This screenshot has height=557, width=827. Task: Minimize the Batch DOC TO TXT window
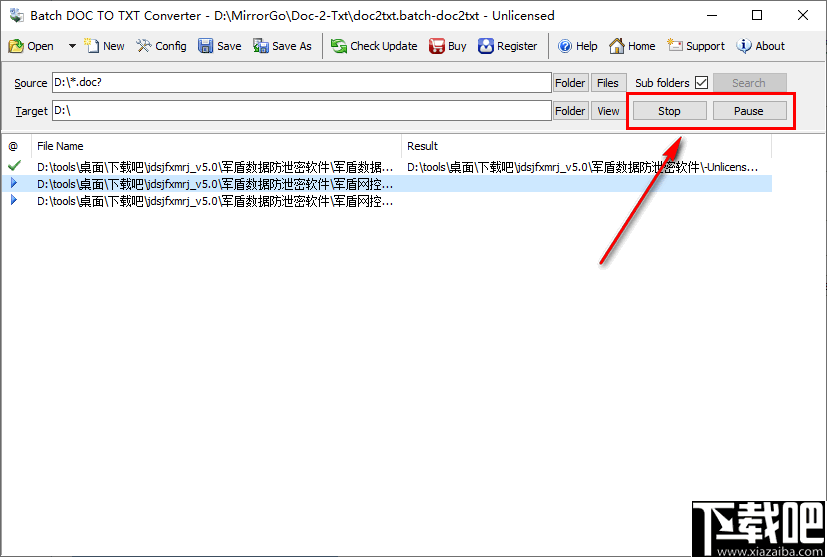[711, 15]
